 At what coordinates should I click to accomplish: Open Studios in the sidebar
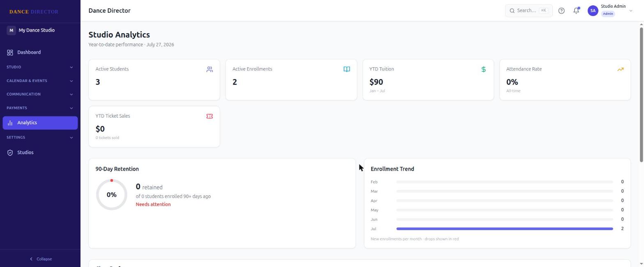click(40, 153)
